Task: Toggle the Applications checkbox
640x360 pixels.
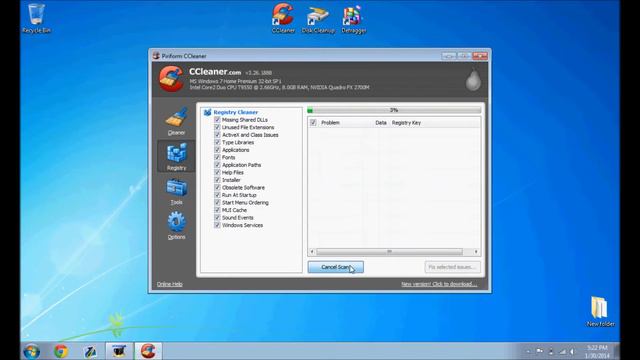Action: pyautogui.click(x=217, y=150)
